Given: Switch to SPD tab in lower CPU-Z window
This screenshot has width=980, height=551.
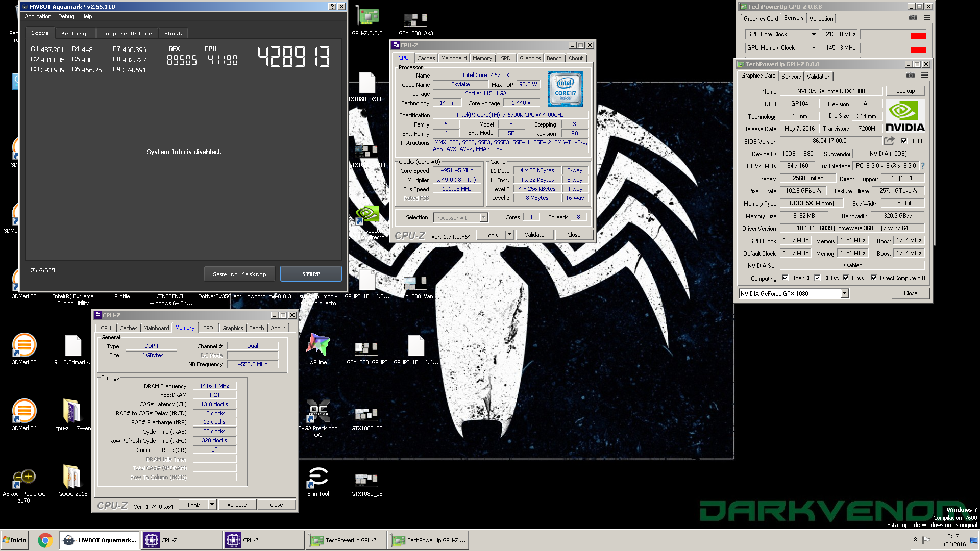Looking at the screenshot, I should pos(208,328).
